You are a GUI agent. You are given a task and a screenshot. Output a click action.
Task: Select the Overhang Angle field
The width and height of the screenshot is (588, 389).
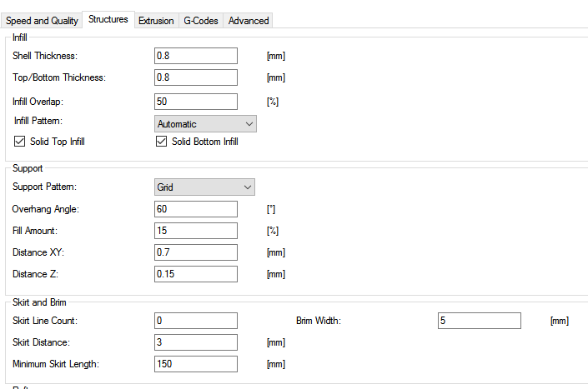tap(196, 209)
